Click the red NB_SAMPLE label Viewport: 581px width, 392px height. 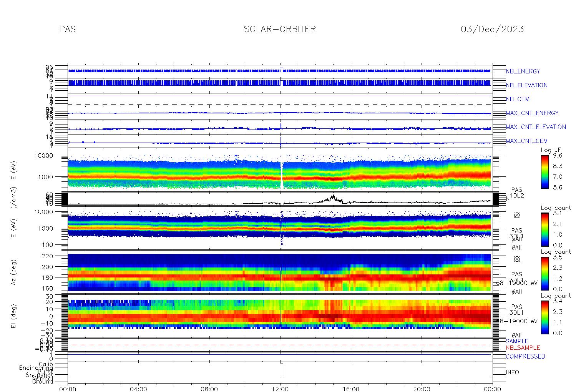[x=523, y=348]
